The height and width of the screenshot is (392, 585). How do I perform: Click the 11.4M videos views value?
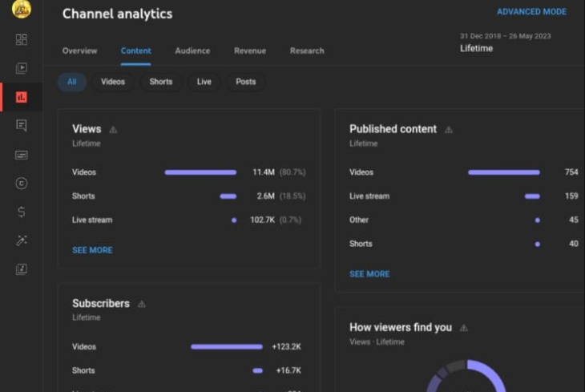[264, 172]
